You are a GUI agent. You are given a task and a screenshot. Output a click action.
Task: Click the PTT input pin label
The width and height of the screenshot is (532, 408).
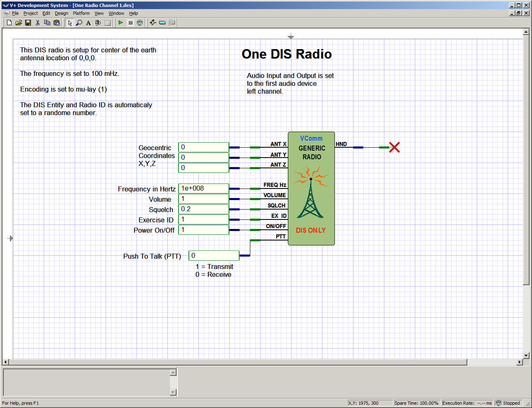pyautogui.click(x=281, y=236)
